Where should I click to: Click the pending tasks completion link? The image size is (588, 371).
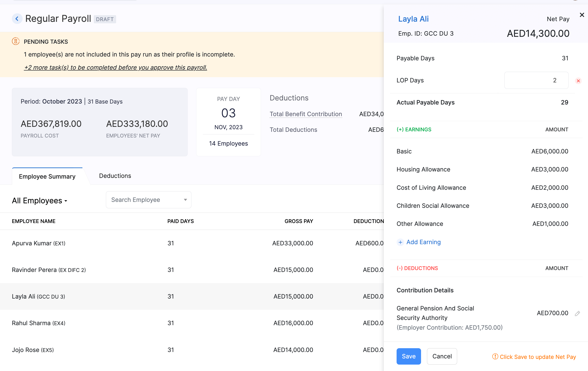116,67
